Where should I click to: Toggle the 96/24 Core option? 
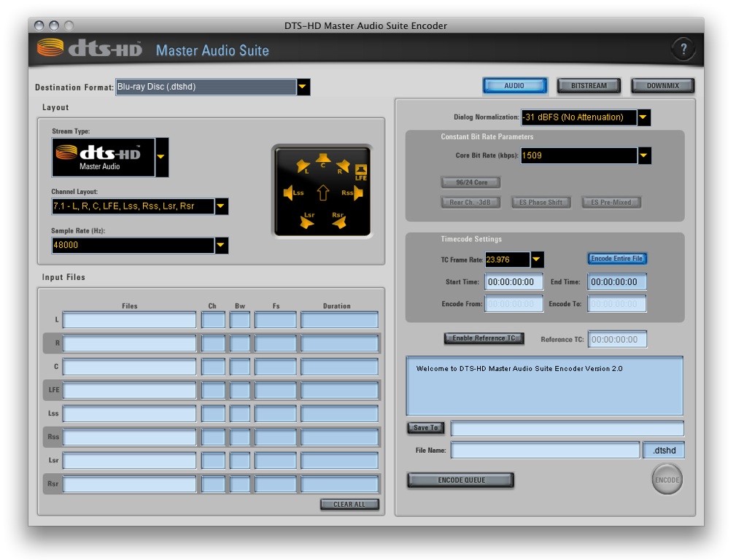click(x=470, y=182)
